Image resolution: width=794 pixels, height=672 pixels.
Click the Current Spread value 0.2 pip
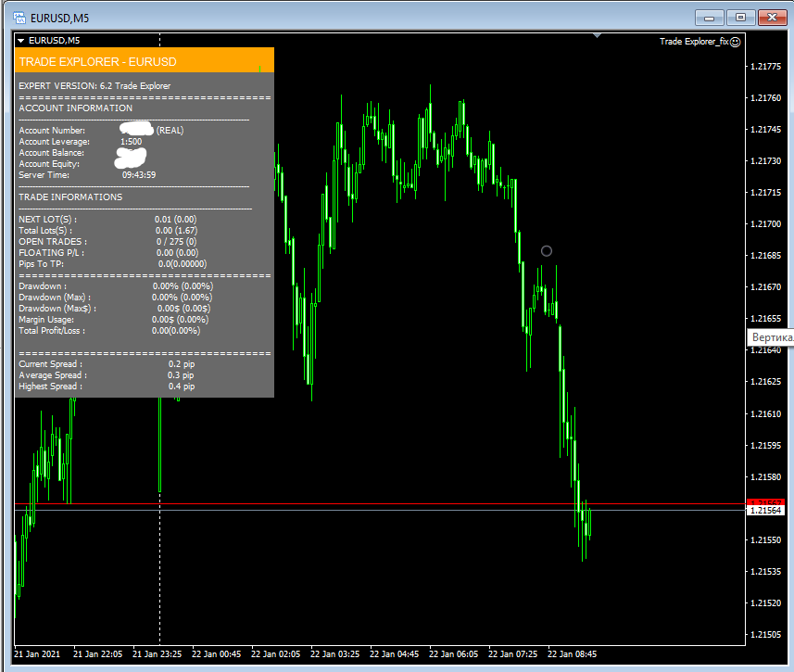tap(182, 364)
